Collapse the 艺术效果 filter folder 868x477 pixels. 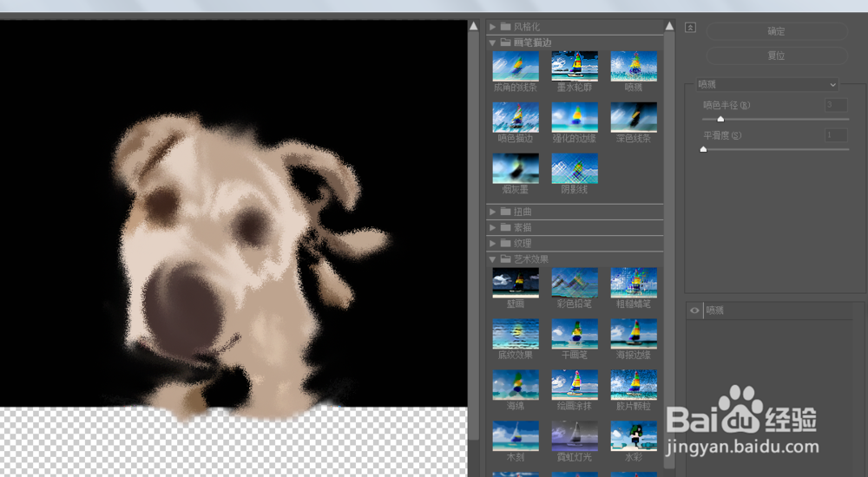tap(492, 259)
